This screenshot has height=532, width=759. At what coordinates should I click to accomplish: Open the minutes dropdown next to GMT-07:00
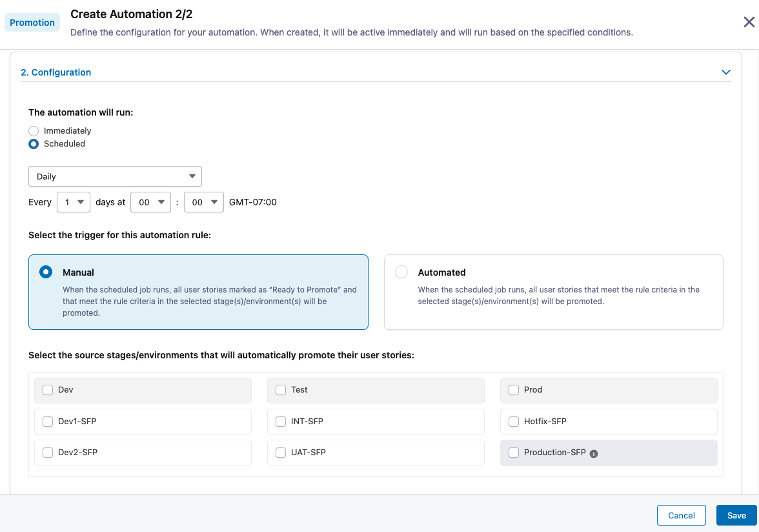204,202
